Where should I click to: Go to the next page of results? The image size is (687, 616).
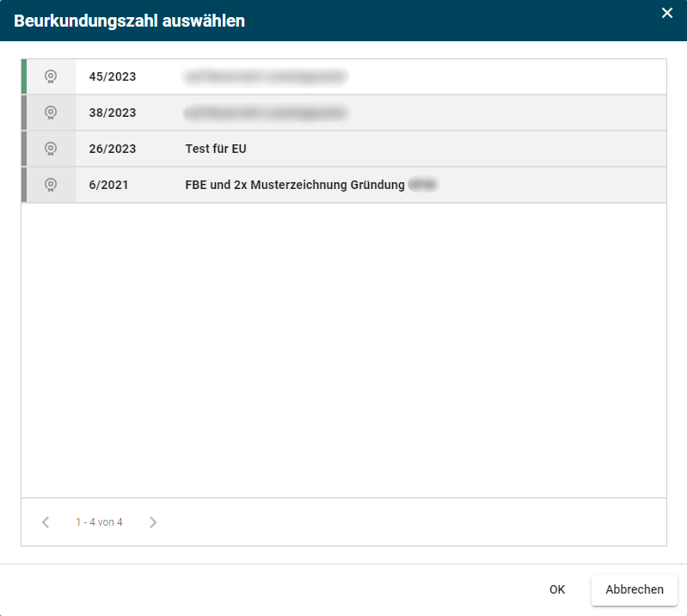(153, 521)
